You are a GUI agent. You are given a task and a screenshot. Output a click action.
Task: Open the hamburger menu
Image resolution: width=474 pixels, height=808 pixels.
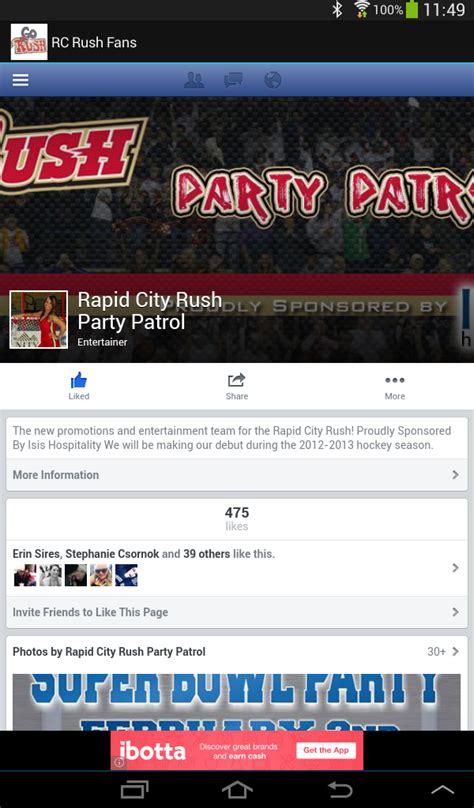pyautogui.click(x=21, y=80)
